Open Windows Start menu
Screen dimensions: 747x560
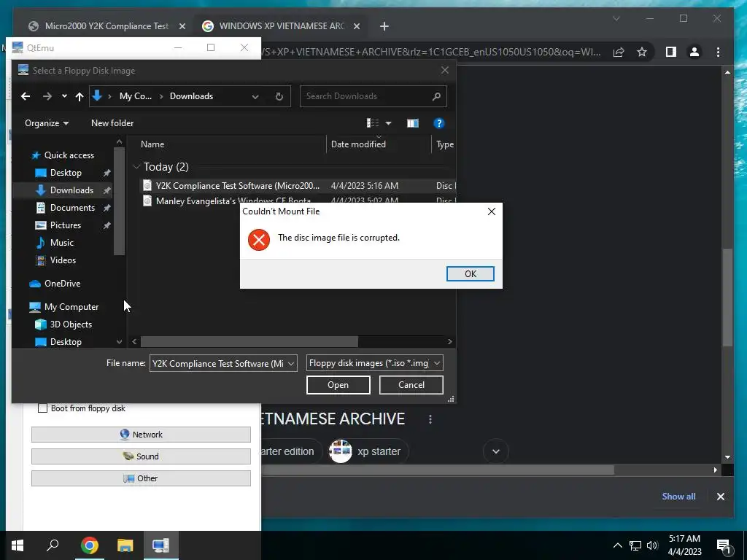click(18, 545)
